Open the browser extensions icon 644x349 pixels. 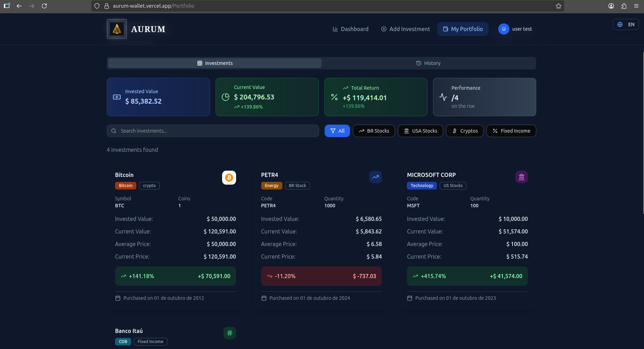coord(624,6)
